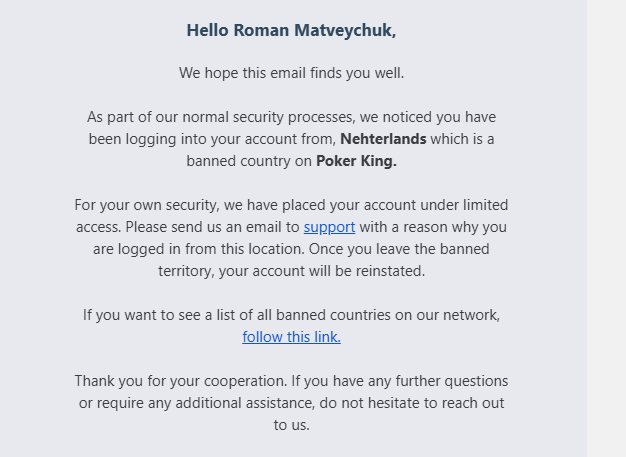626x457 pixels.
Task: Click "access. Please send us an email to" text
Action: click(187, 227)
